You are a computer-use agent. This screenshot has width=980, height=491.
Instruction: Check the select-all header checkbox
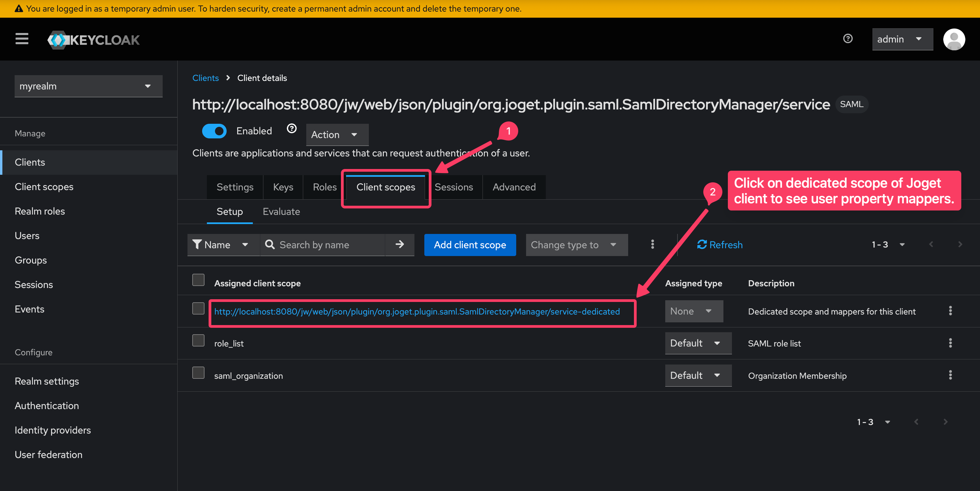198,280
